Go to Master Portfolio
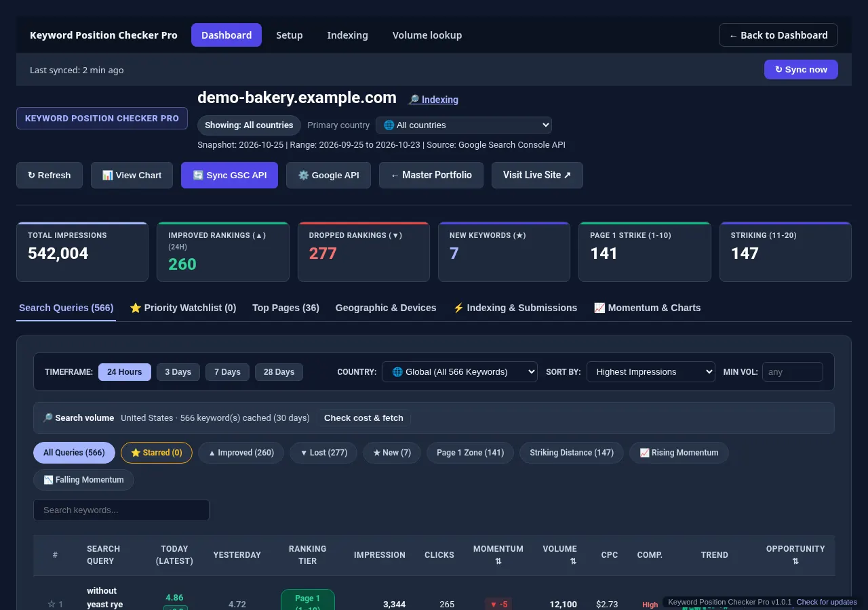Image resolution: width=868 pixels, height=610 pixels. pyautogui.click(x=431, y=175)
